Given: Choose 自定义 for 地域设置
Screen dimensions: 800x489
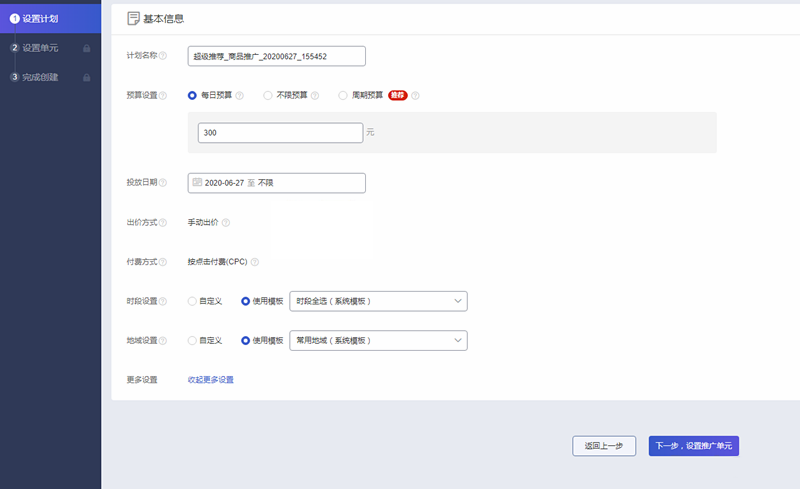Looking at the screenshot, I should (192, 340).
